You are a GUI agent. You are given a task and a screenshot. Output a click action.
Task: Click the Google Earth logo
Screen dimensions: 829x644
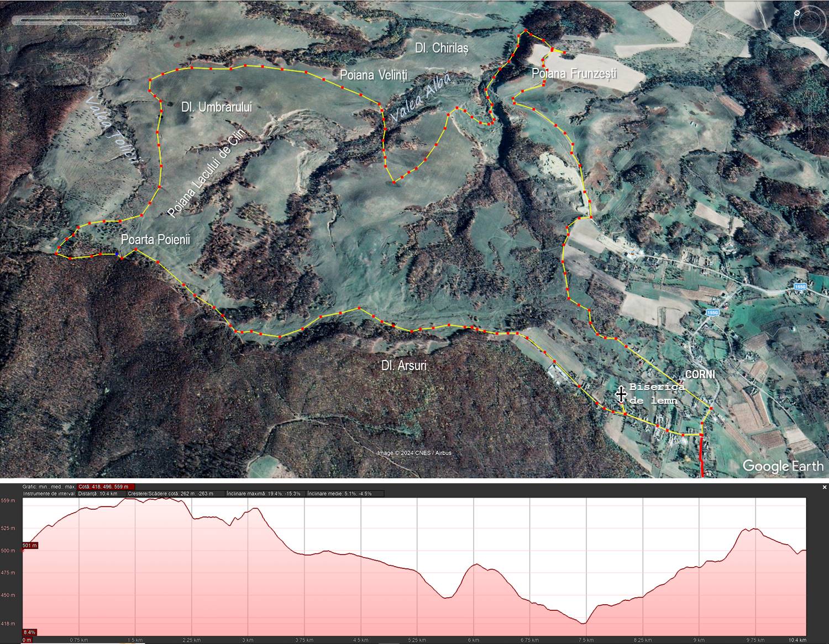pyautogui.click(x=783, y=466)
